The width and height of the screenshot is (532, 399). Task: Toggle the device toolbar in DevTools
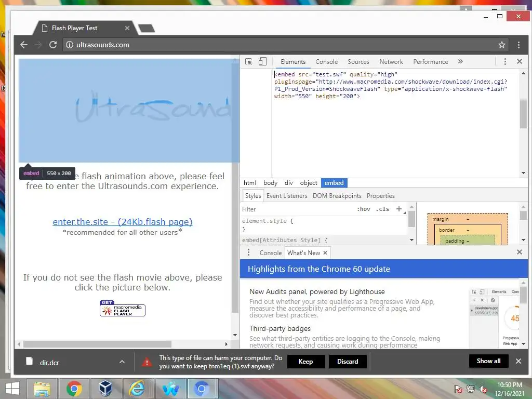[262, 61]
